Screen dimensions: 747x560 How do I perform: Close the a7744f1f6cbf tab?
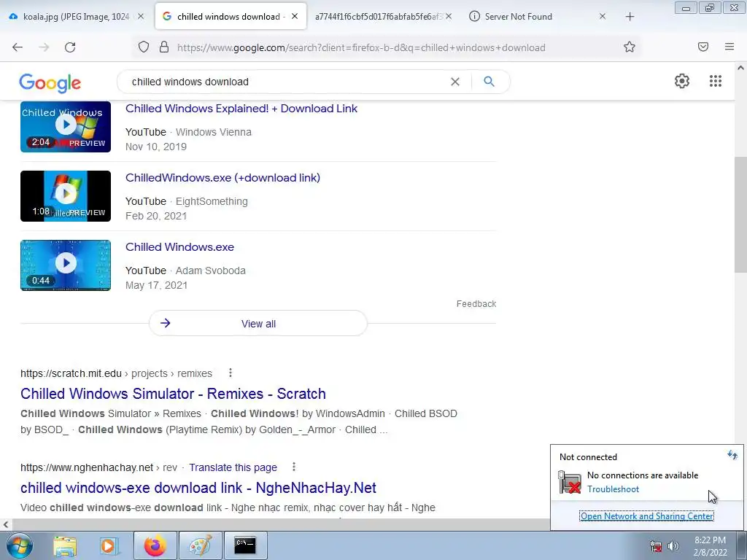point(449,17)
